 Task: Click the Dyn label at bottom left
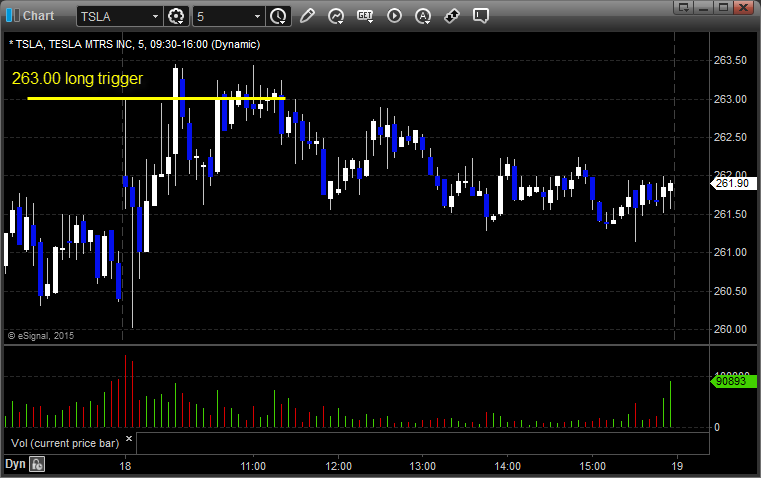click(15, 464)
